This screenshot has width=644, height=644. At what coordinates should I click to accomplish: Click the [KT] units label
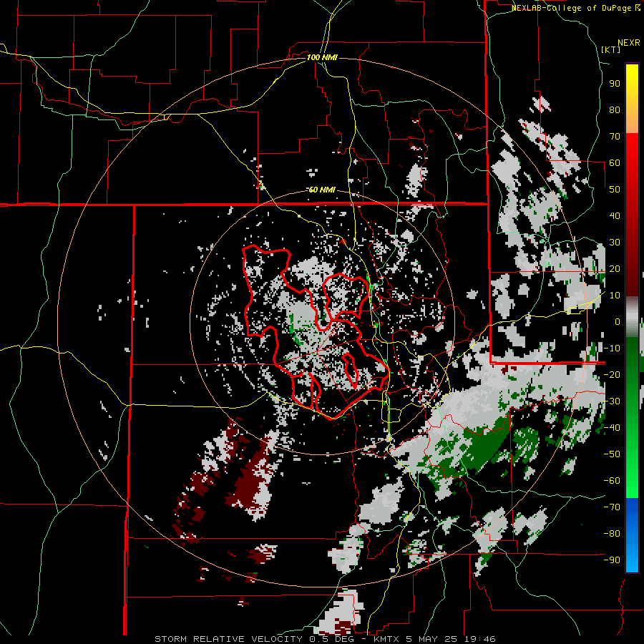coord(610,49)
